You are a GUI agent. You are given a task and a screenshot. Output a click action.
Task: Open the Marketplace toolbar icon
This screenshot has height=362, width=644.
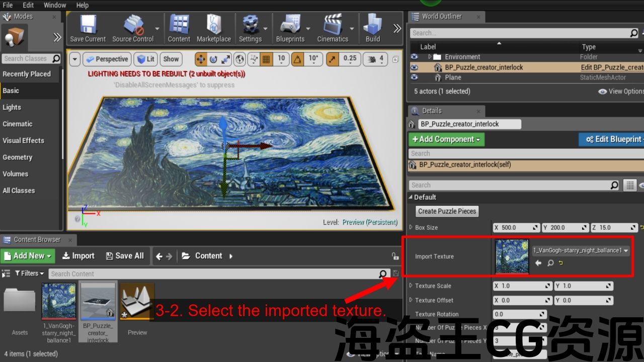(214, 29)
